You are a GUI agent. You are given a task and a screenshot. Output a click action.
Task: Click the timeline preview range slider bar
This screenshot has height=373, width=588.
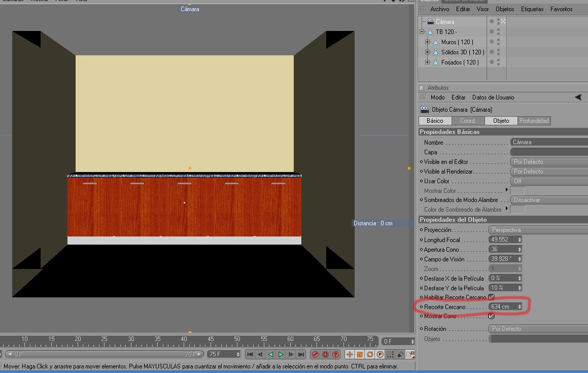pos(105,354)
